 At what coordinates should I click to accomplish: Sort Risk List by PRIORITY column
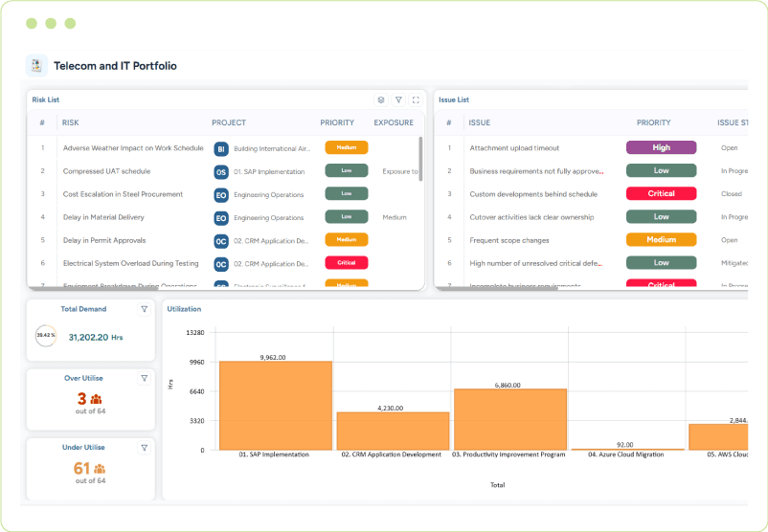[337, 122]
